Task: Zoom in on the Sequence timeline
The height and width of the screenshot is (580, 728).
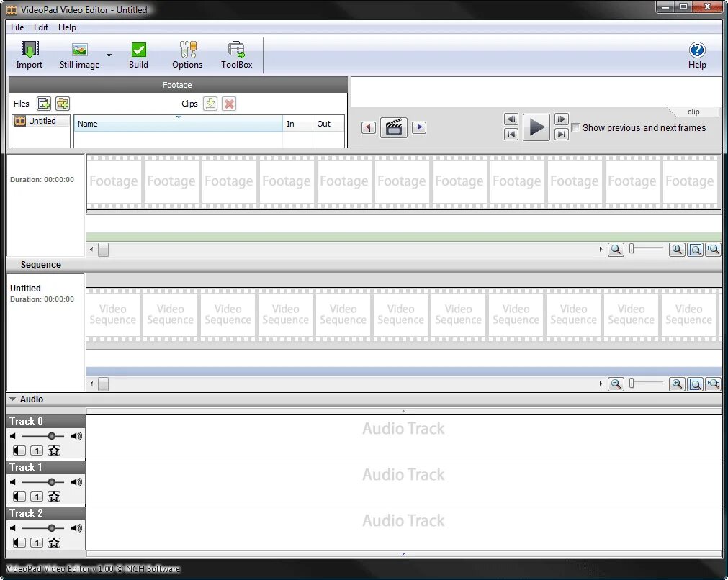Action: tap(677, 384)
